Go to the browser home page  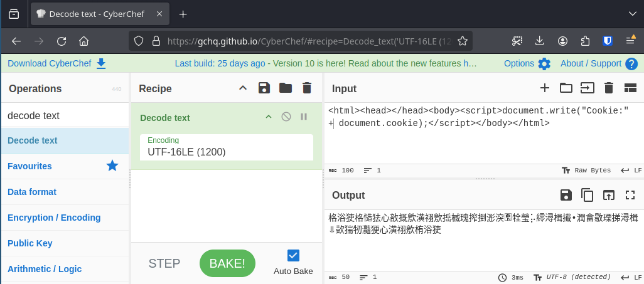pyautogui.click(x=83, y=41)
